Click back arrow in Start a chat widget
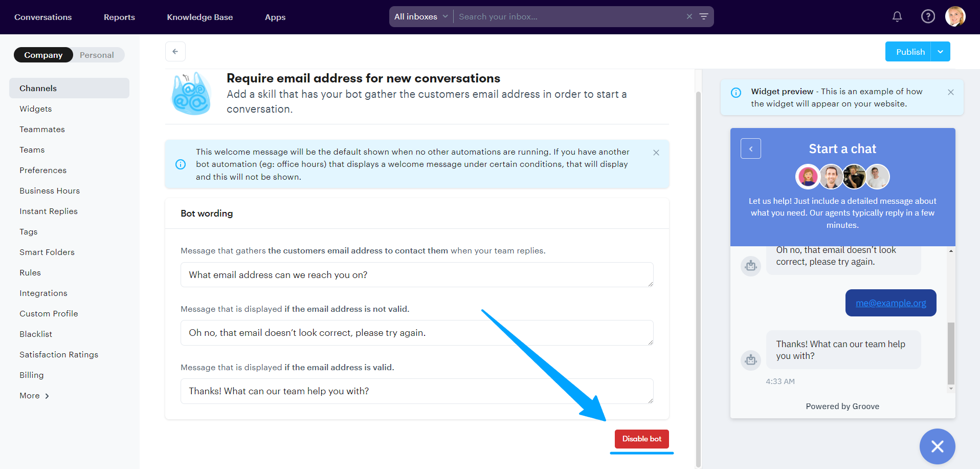Image resolution: width=980 pixels, height=469 pixels. click(750, 149)
